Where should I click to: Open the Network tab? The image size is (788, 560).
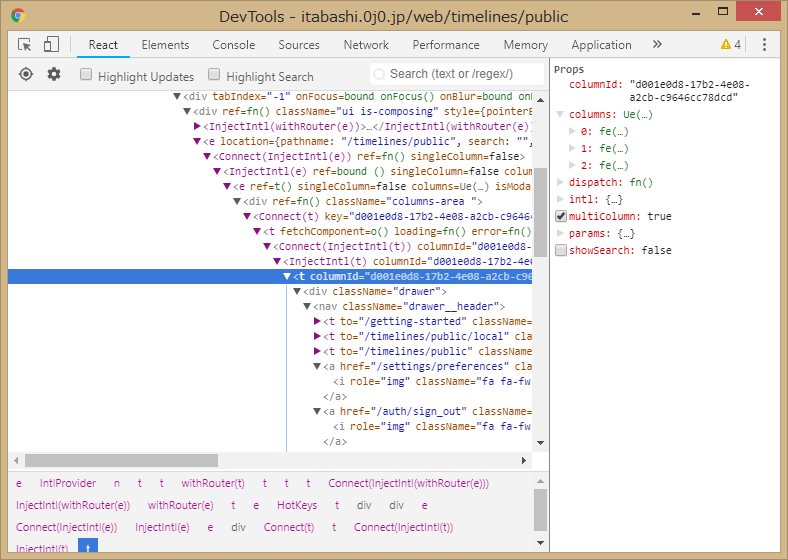point(366,45)
